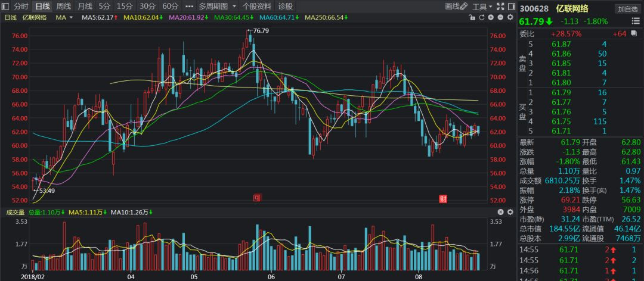Click the 加自选 add to watchlist button

pyautogui.click(x=627, y=9)
